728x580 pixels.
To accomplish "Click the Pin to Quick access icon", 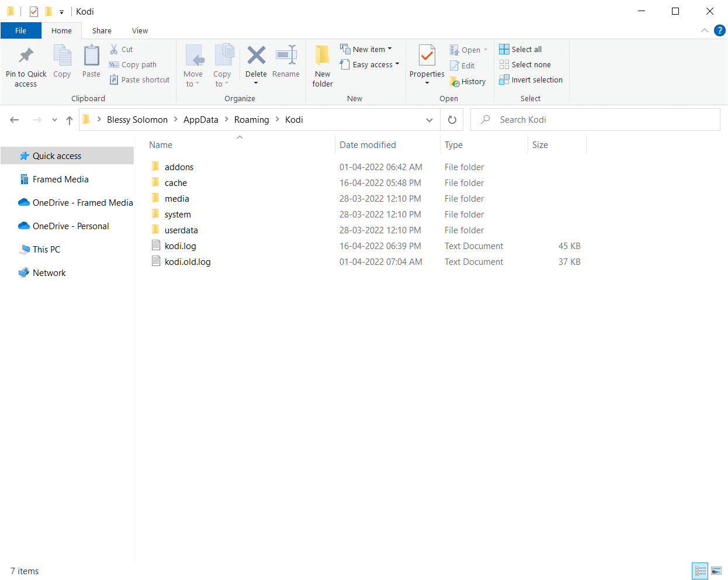I will [26, 56].
